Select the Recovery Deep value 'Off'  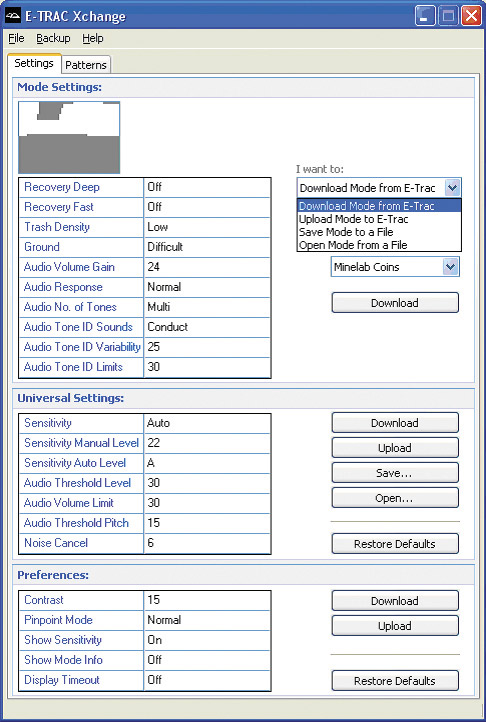point(207,187)
